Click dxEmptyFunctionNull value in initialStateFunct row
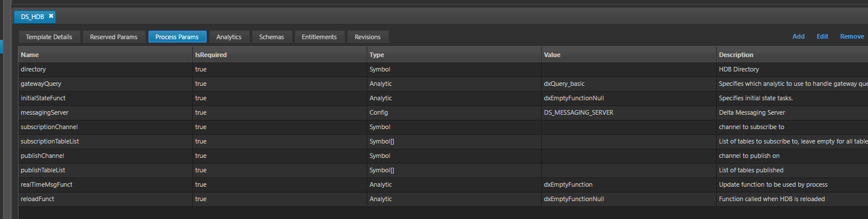 pyautogui.click(x=574, y=98)
